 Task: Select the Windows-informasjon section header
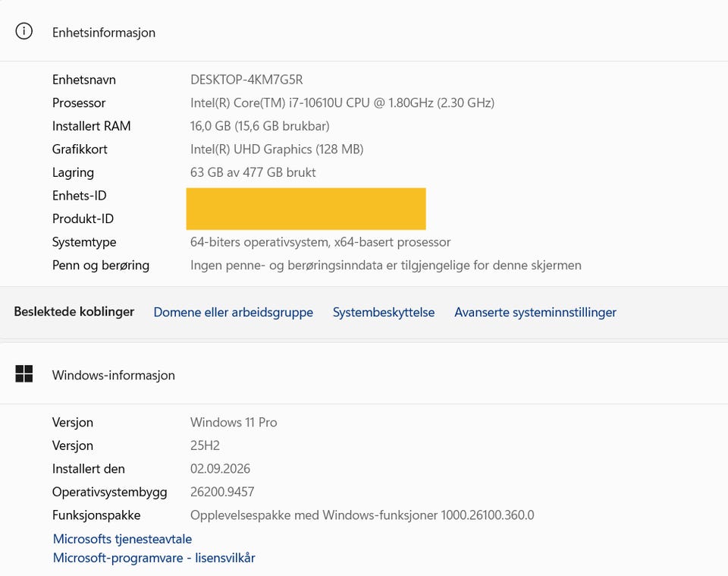coord(114,375)
